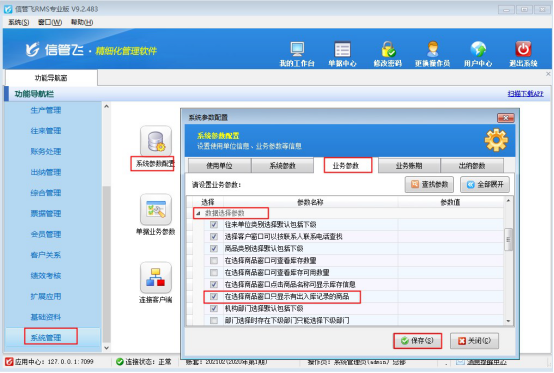Toggle 在选择商品窗口只显示有出入库记录的商品 checkbox
This screenshot has height=373, width=554.
(214, 296)
